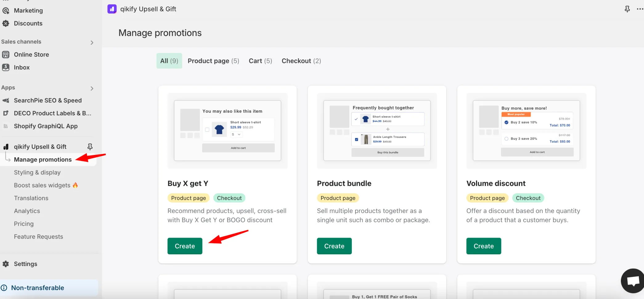Open size dropdown in Buy X get Y preview
The width and height of the screenshot is (644, 299).
pyautogui.click(x=236, y=134)
